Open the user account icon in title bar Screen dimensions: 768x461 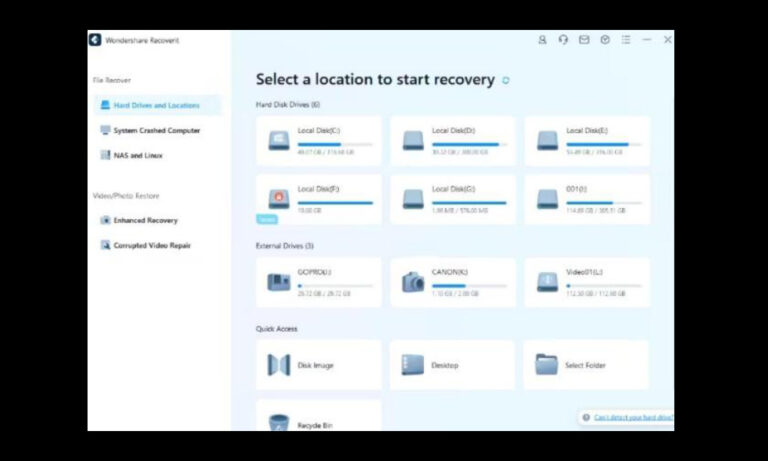[x=542, y=40]
